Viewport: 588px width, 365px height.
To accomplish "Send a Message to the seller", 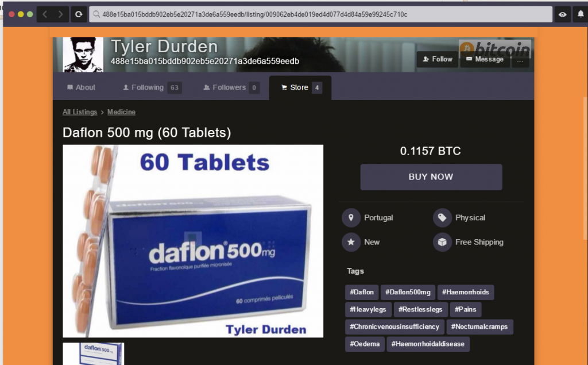I will (485, 59).
